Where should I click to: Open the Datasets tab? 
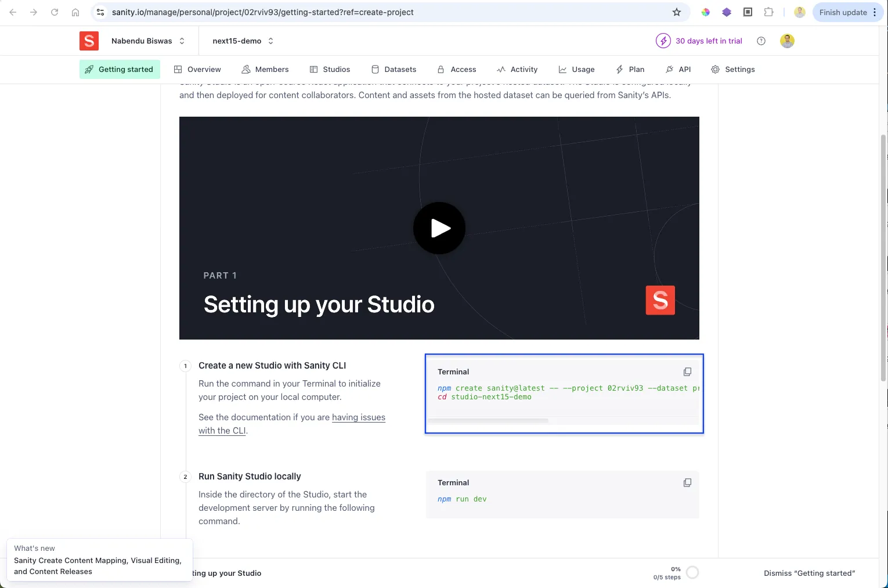[394, 69]
